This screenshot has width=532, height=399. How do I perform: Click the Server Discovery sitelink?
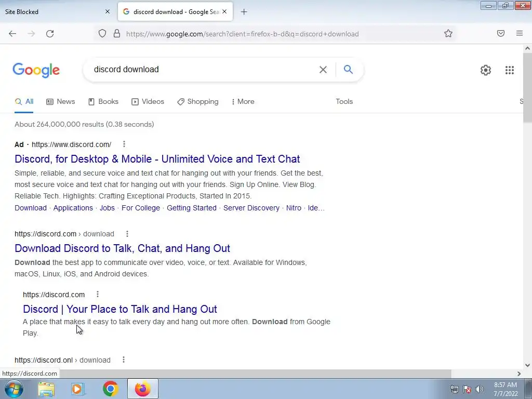[251, 208]
